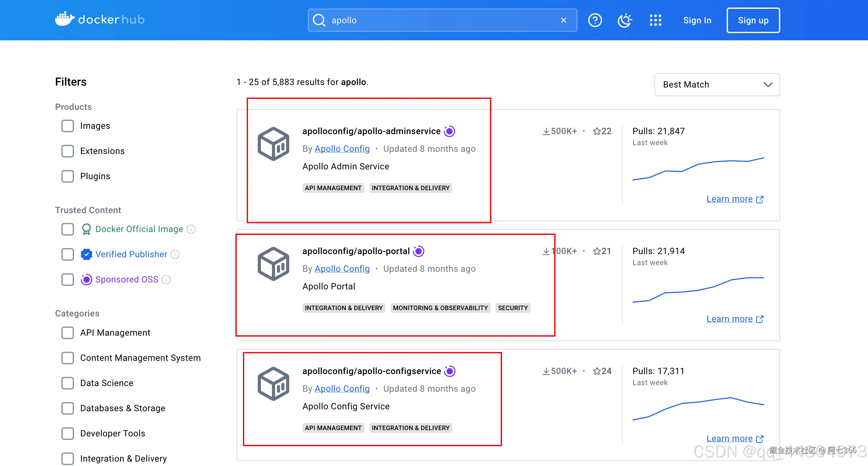Screen dimensions: 868x466
Task: Clear the apollo search text with X
Action: click(563, 20)
